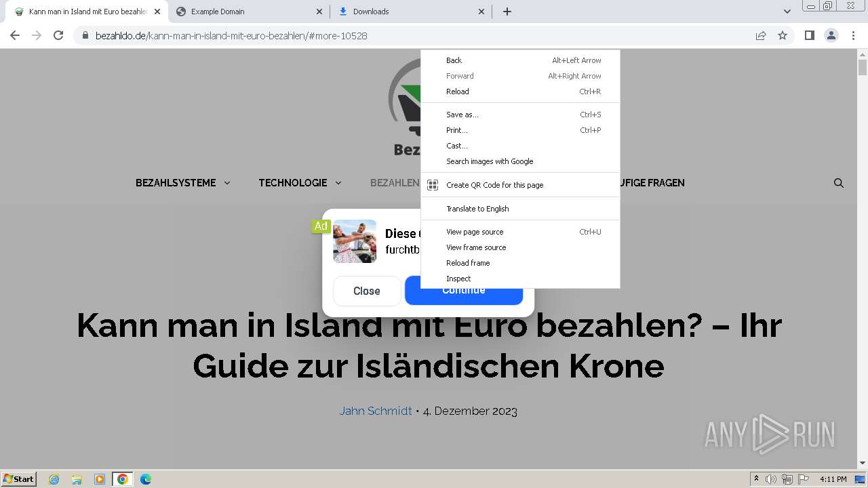This screenshot has height=488, width=868.
Task: Click the ad thumbnail image
Action: (355, 241)
